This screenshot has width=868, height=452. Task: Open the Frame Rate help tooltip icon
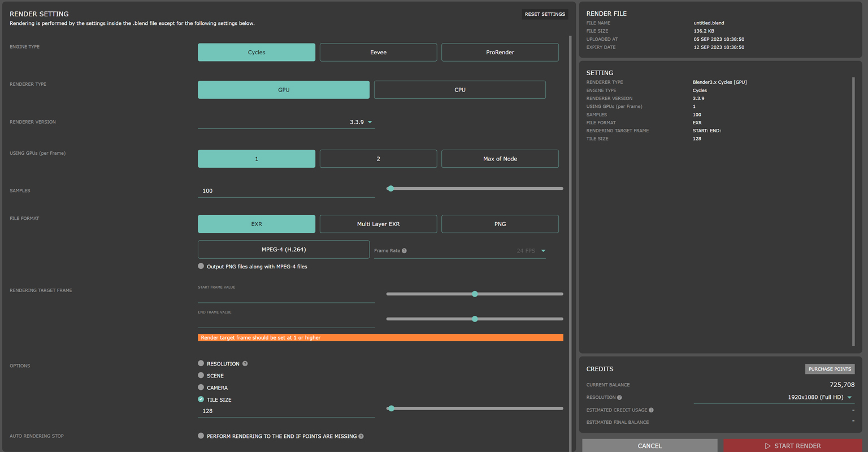pos(405,250)
